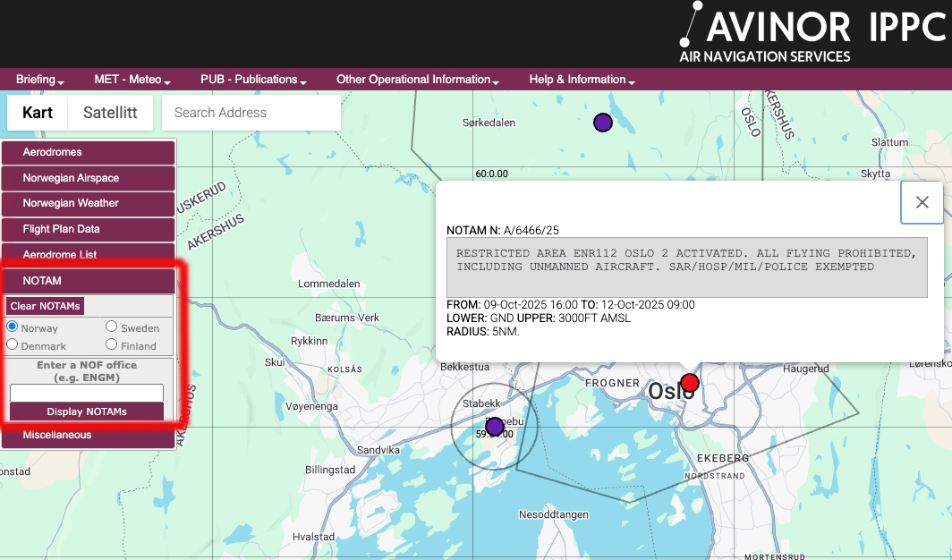952x560 pixels.
Task: Click the purple marker at Fornebu
Action: 494,427
